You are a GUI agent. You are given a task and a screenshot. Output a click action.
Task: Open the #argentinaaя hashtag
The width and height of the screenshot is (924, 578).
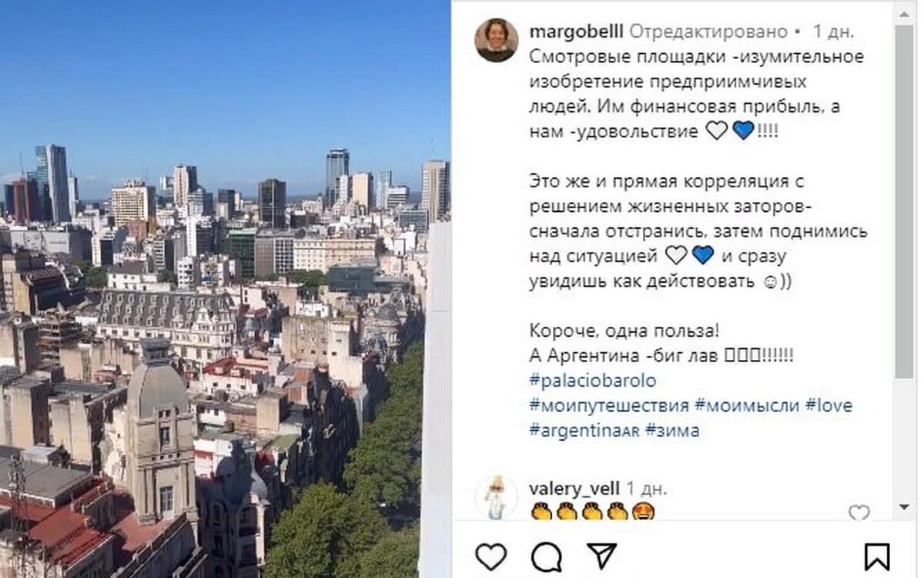pos(584,431)
